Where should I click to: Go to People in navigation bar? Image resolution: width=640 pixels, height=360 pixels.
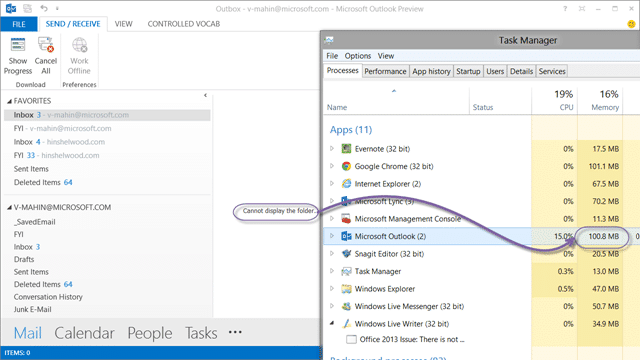pos(150,333)
